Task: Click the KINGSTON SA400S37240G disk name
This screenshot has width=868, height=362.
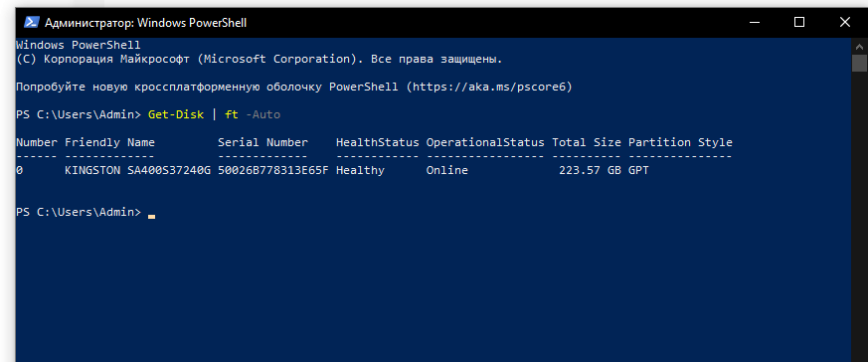Action: click(x=138, y=170)
